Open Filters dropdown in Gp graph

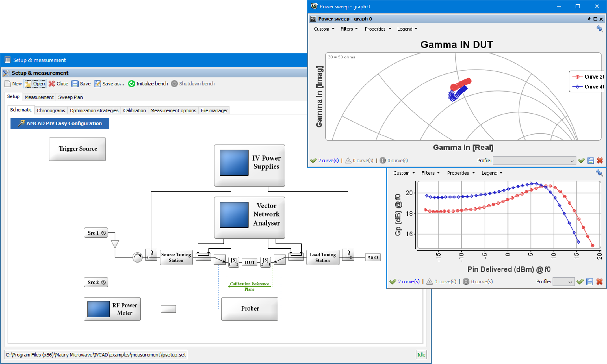tap(430, 173)
